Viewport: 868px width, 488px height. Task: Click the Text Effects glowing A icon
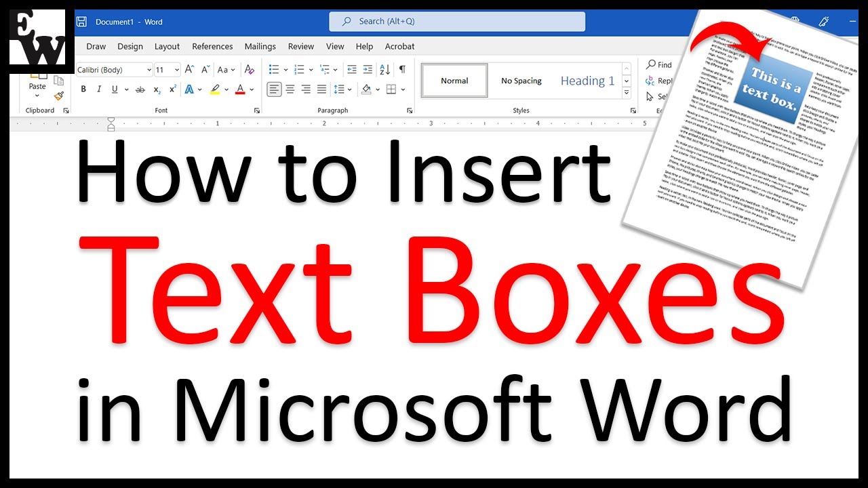pos(189,89)
